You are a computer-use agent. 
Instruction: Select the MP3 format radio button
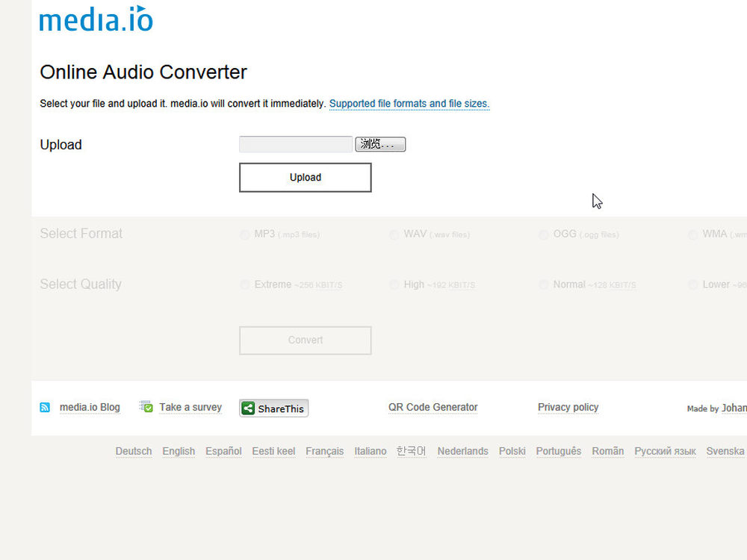[245, 234]
